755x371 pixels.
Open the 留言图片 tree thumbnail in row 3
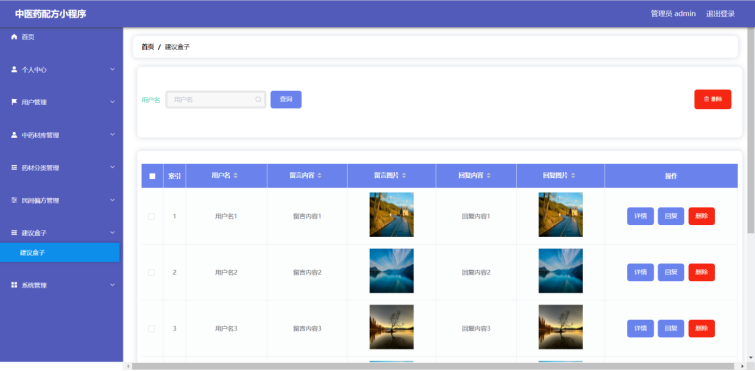click(x=391, y=327)
